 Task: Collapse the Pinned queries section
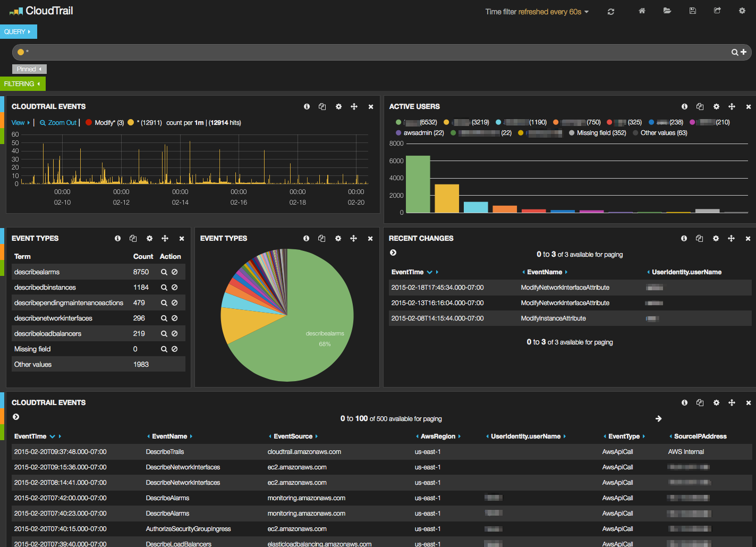[x=29, y=69]
